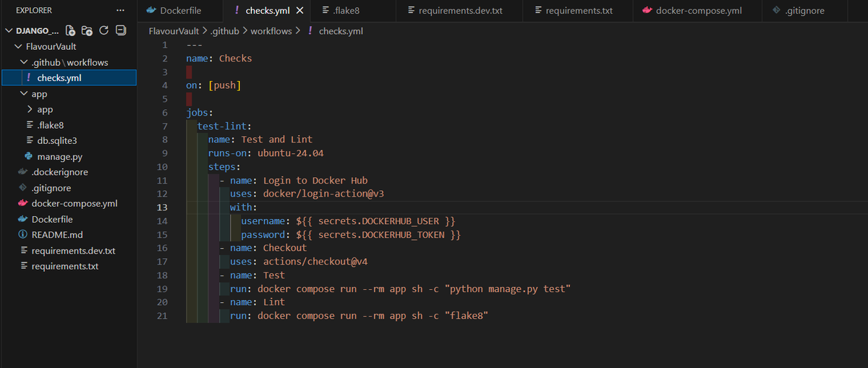Click the EXPLORER panel title
This screenshot has width=868, height=368.
(x=34, y=11)
